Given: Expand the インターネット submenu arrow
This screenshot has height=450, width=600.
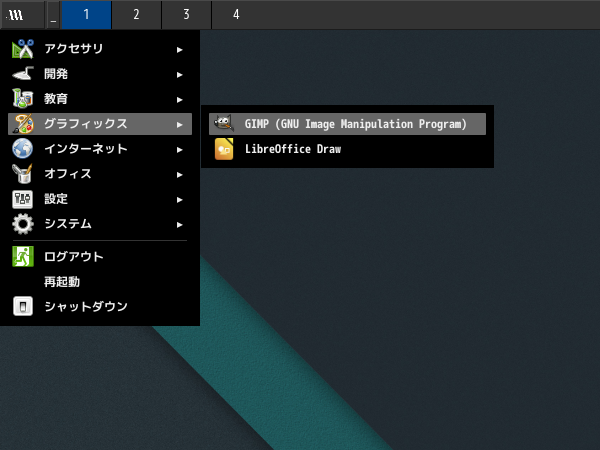Looking at the screenshot, I should tap(179, 150).
